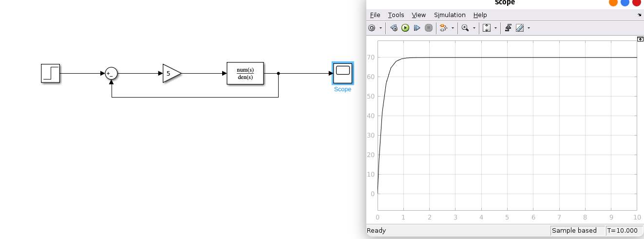The image size is (644, 239).
Task: Select the Transfer Function num(s)/den(s) block
Action: click(245, 73)
